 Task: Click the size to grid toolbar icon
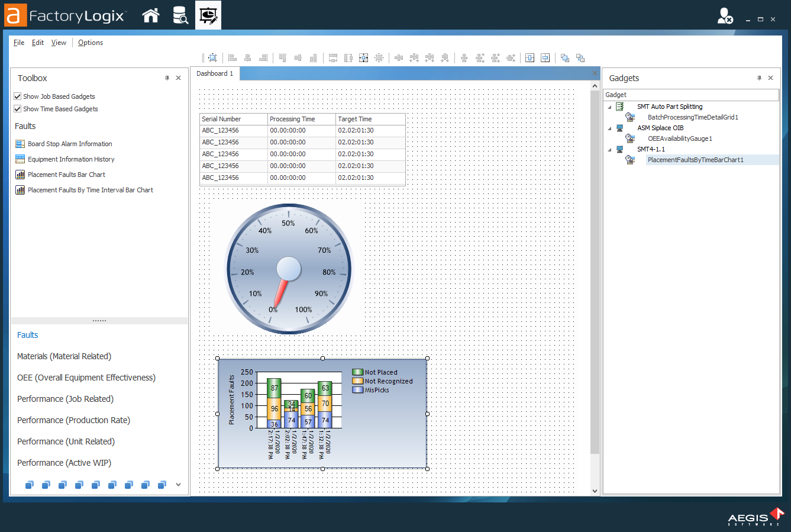point(379,58)
